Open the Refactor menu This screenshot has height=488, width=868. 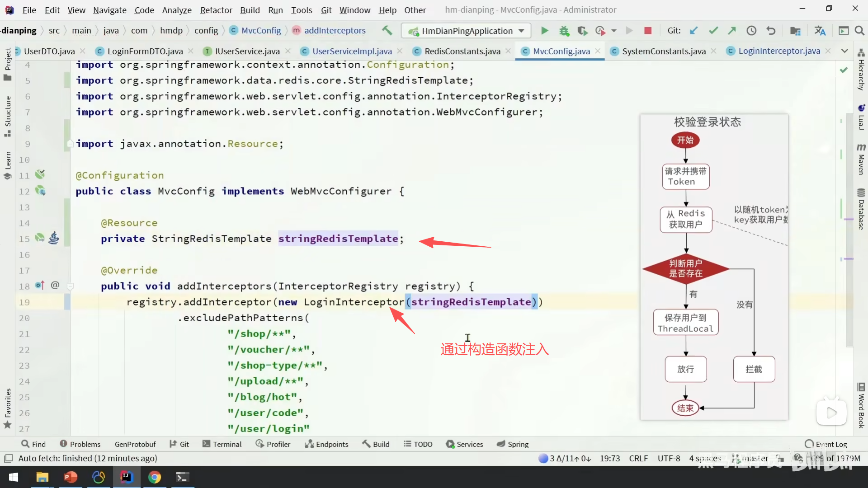pyautogui.click(x=216, y=10)
